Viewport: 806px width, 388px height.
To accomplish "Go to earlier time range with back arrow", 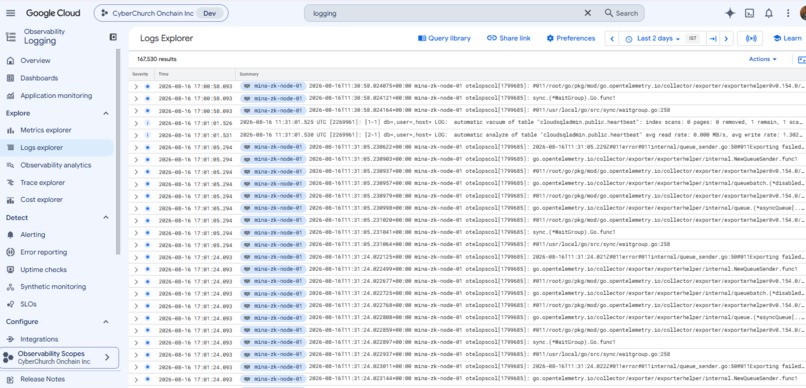I will [612, 39].
